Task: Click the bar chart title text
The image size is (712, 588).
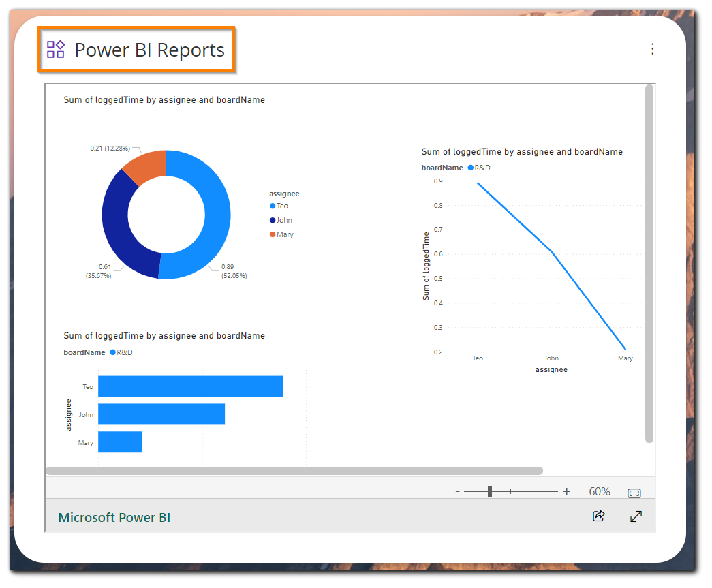Action: click(x=164, y=335)
